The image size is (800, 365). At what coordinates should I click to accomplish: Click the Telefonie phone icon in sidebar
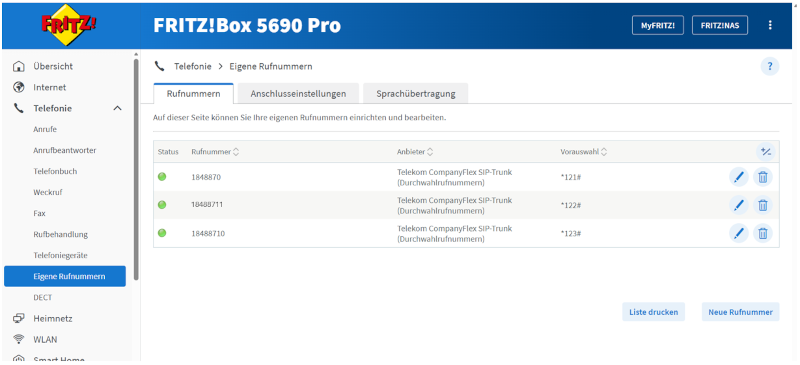[x=18, y=108]
